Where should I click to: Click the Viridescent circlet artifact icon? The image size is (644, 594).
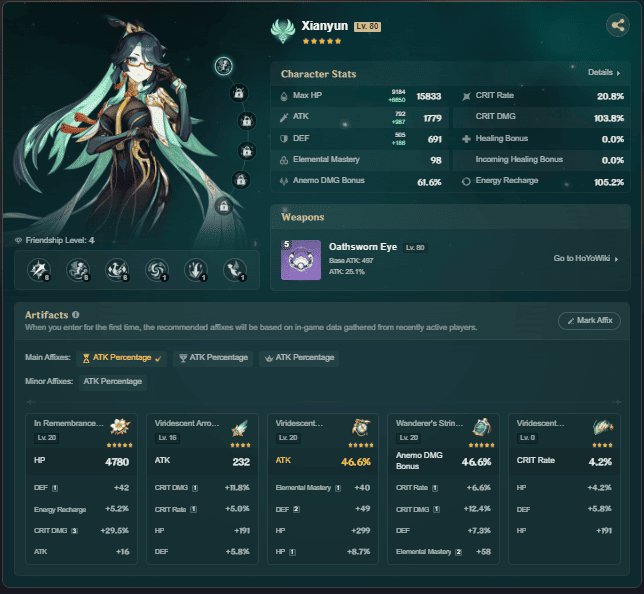point(603,427)
